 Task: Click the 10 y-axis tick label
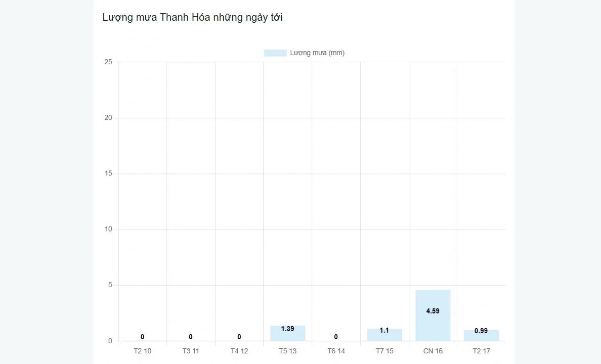click(108, 230)
